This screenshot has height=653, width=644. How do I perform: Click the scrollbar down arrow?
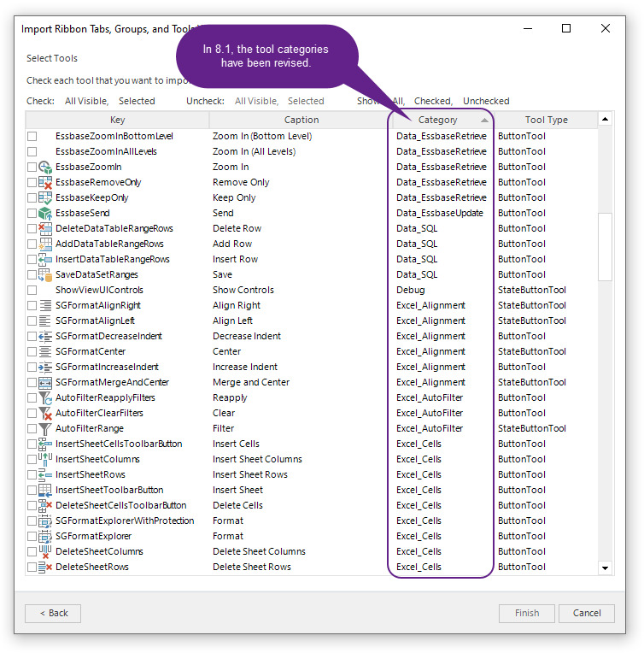coord(605,568)
